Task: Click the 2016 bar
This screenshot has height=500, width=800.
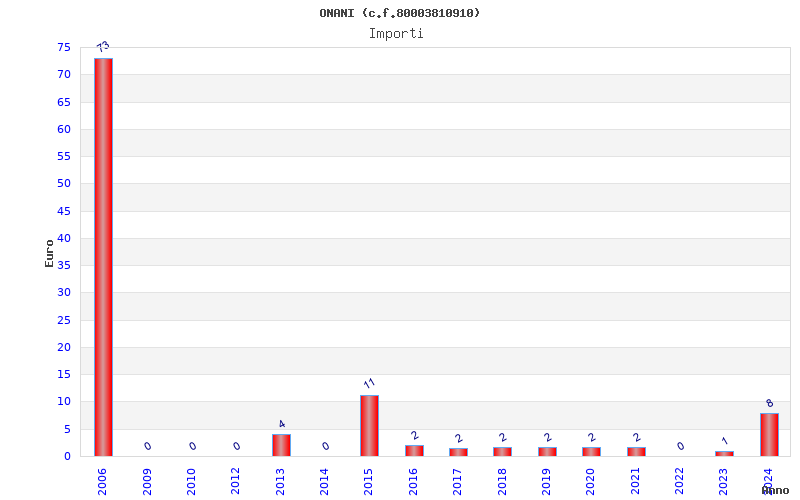Action: coord(414,451)
